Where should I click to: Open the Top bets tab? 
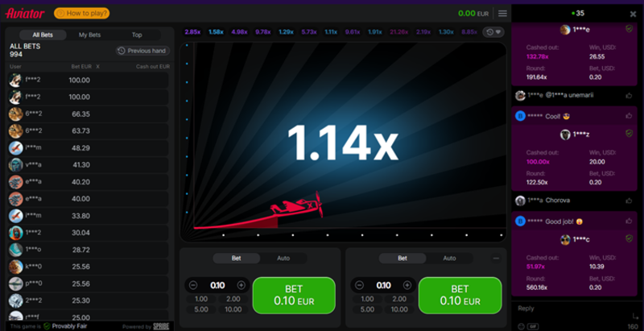[137, 35]
